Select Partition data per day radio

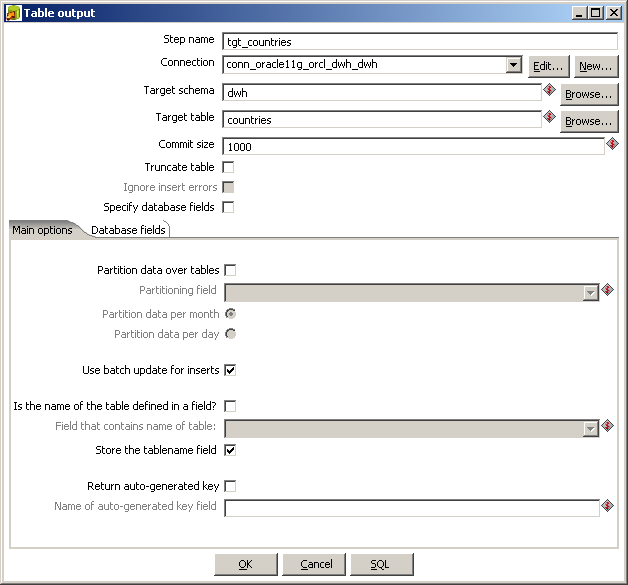[230, 334]
